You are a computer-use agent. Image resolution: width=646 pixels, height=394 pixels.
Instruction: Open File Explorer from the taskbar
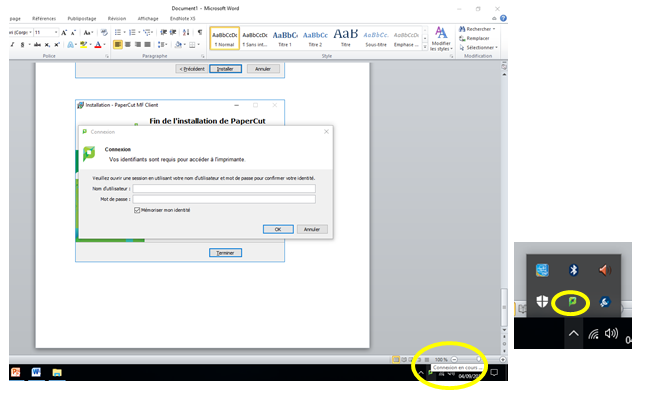pos(57,372)
